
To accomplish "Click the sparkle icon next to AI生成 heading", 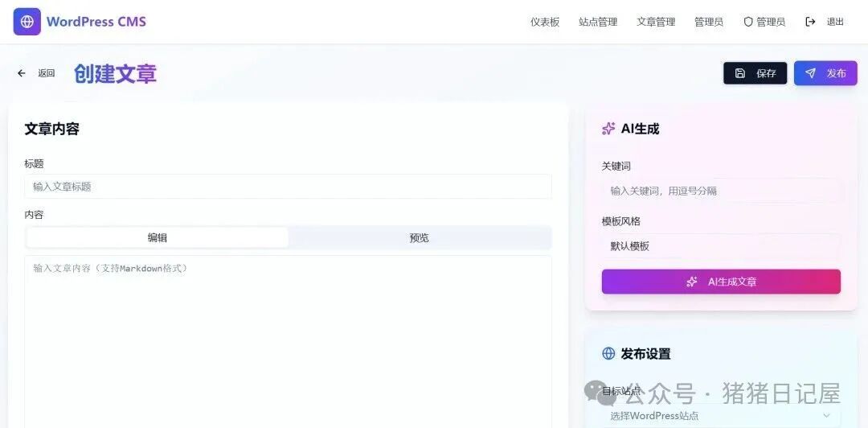I will coord(608,130).
